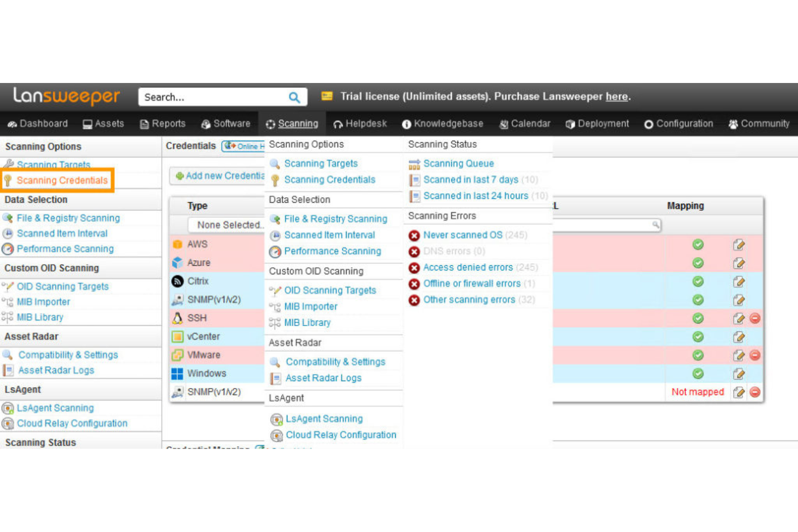Screen dimensions: 798x532
Task: Click the green checkmark on the Citrix mapping row
Action: point(697,281)
